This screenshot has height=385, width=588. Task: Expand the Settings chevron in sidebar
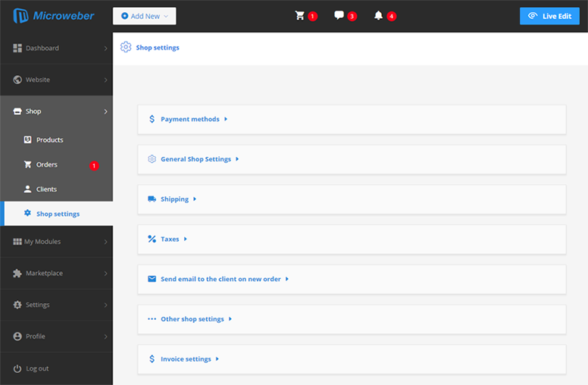tap(106, 305)
